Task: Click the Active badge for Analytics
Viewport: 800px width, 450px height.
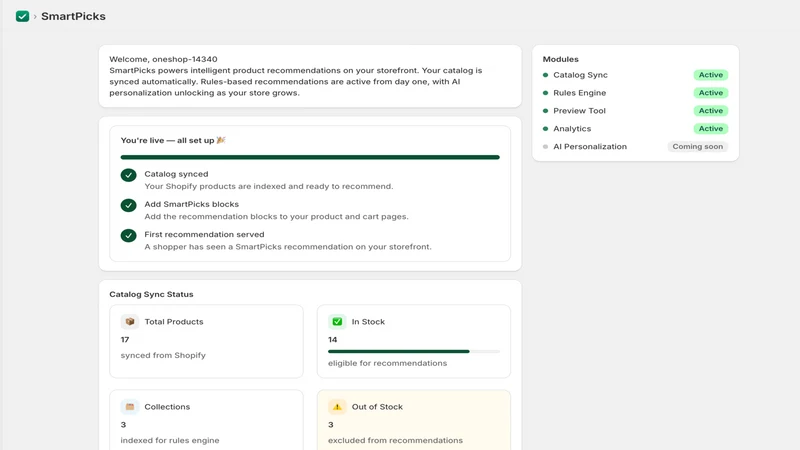Action: point(711,129)
